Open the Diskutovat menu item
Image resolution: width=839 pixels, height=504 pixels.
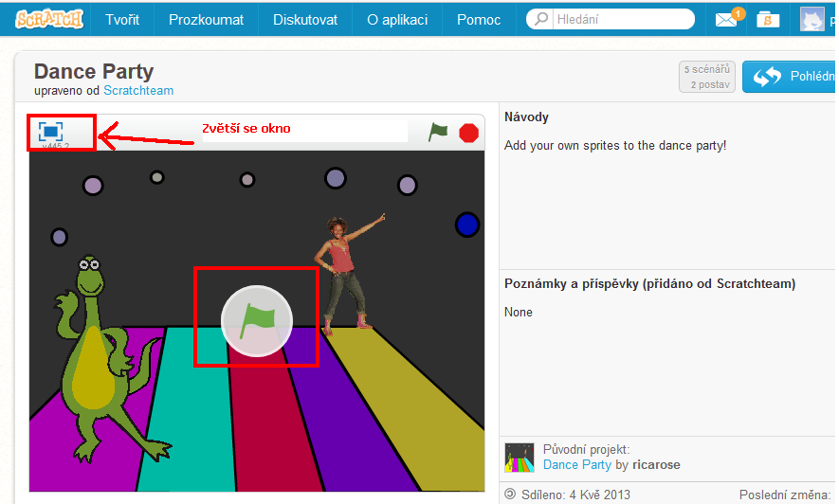pos(305,20)
